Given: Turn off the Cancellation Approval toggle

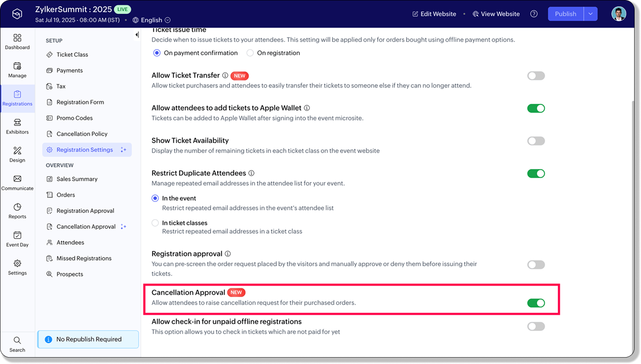Looking at the screenshot, I should (x=536, y=303).
